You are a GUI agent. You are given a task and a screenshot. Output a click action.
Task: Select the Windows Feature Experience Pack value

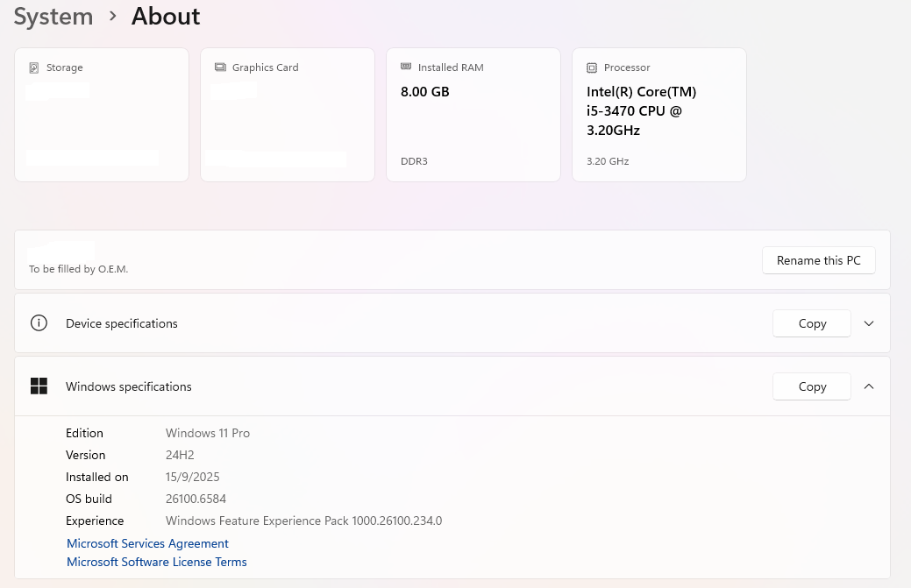(304, 521)
